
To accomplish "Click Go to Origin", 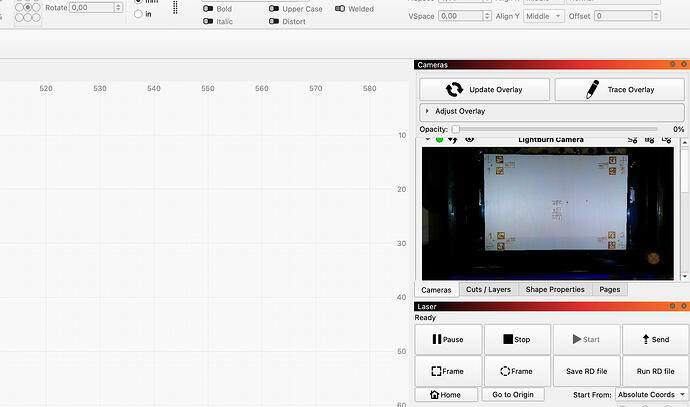I will coord(513,395).
